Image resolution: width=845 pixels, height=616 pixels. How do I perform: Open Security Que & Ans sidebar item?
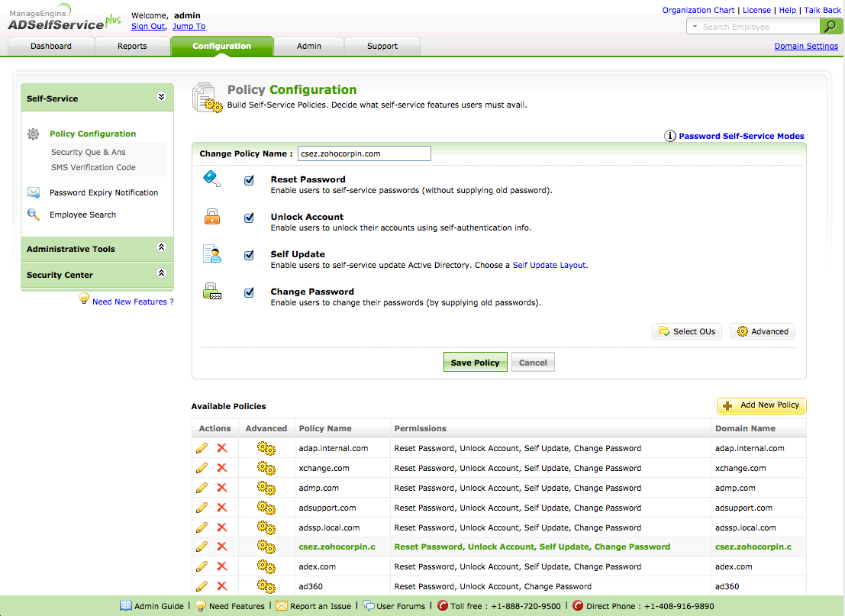point(89,152)
